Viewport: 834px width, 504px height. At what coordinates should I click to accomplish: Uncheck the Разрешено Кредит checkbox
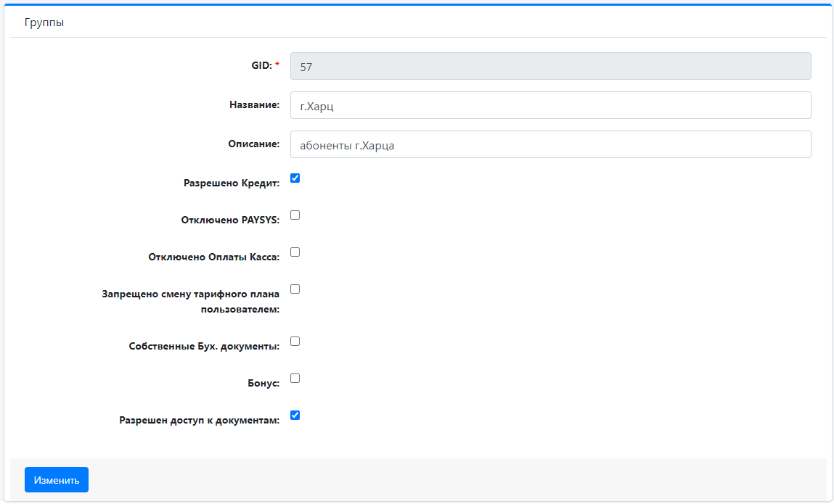pyautogui.click(x=295, y=178)
